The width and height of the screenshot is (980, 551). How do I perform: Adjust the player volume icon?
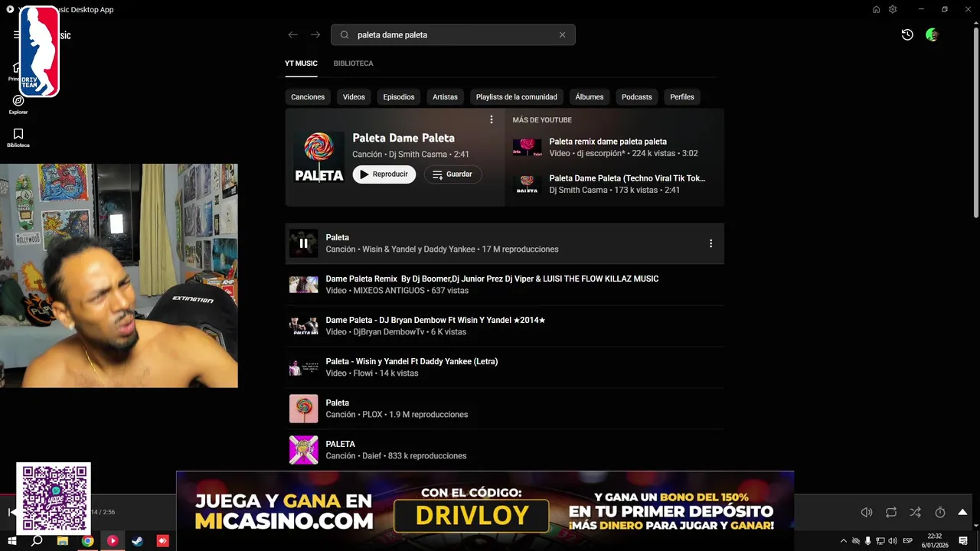point(867,512)
